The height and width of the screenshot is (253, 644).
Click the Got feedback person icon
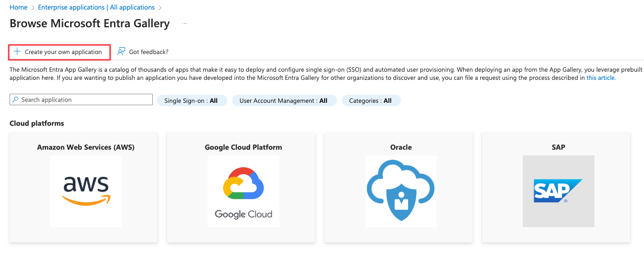point(121,52)
